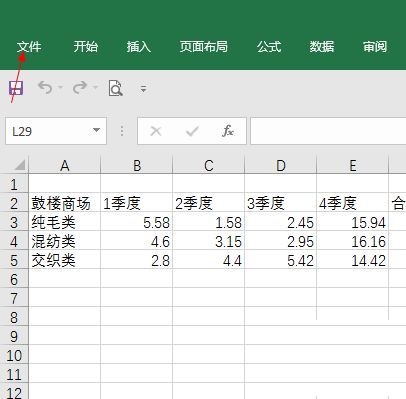Click cell with value 5.42

[281, 260]
